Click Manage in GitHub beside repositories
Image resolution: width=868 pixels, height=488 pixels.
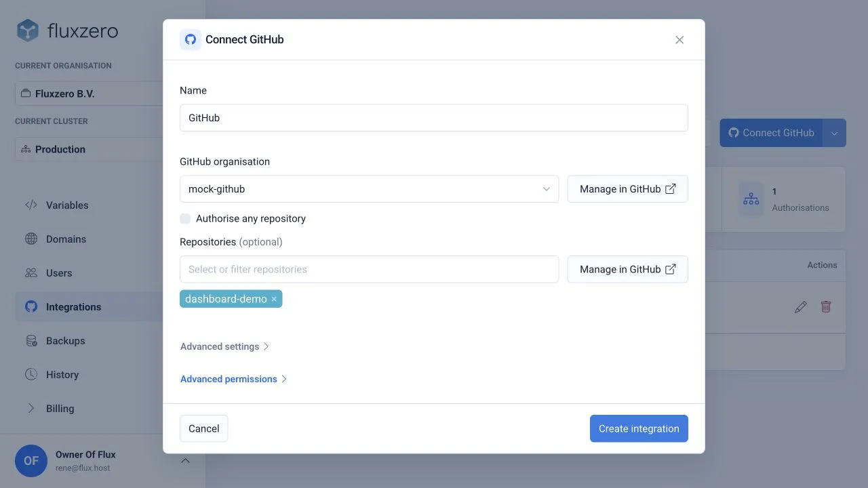pyautogui.click(x=628, y=269)
